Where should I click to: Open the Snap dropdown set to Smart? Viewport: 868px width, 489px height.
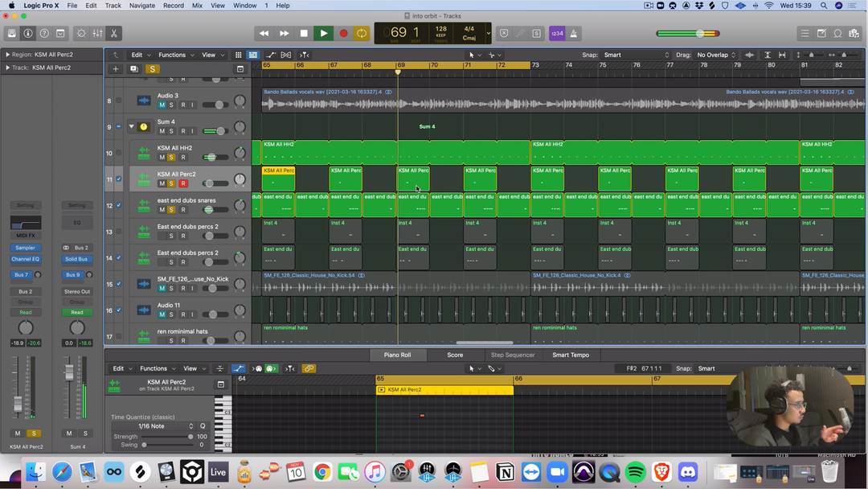tap(635, 55)
